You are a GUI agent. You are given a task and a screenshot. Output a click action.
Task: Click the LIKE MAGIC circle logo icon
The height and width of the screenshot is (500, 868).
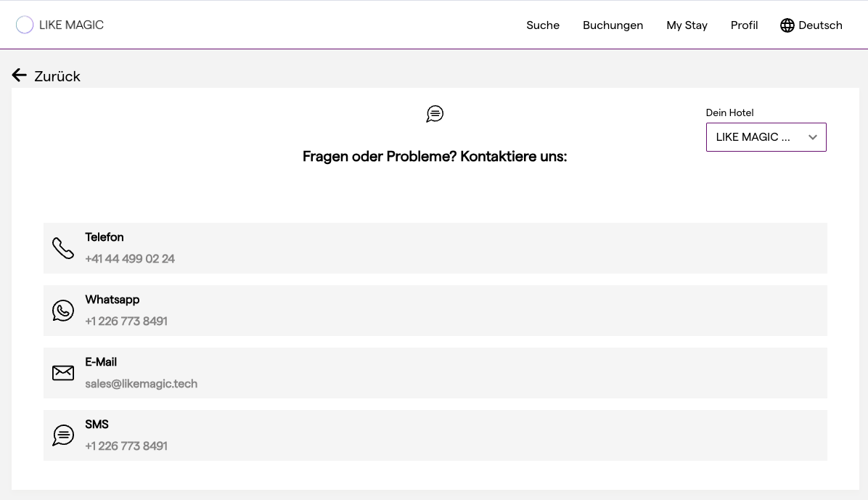click(25, 25)
